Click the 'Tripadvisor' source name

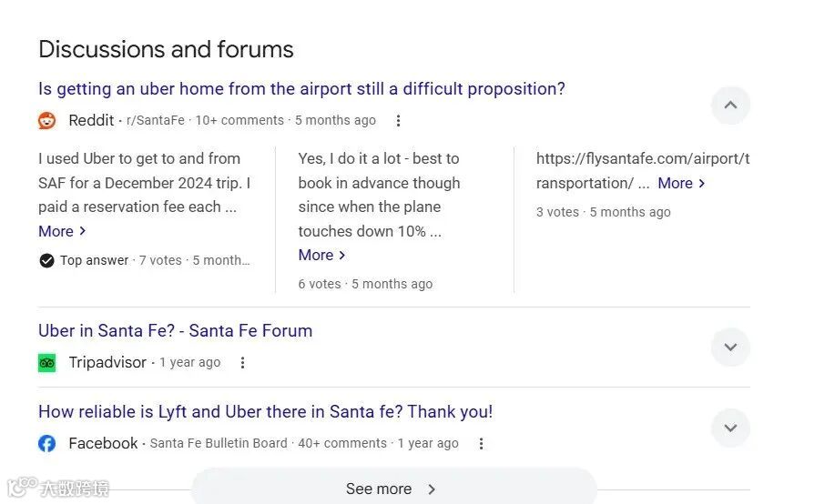point(107,363)
